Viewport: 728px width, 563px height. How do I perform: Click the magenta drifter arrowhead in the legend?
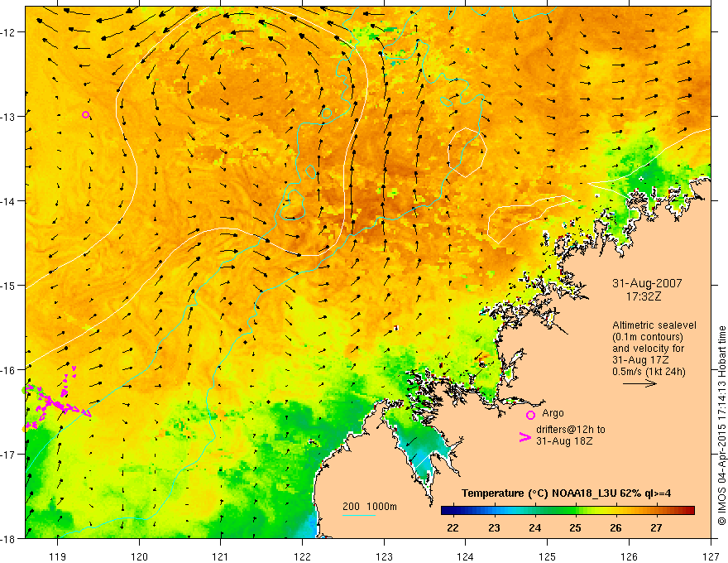click(524, 437)
